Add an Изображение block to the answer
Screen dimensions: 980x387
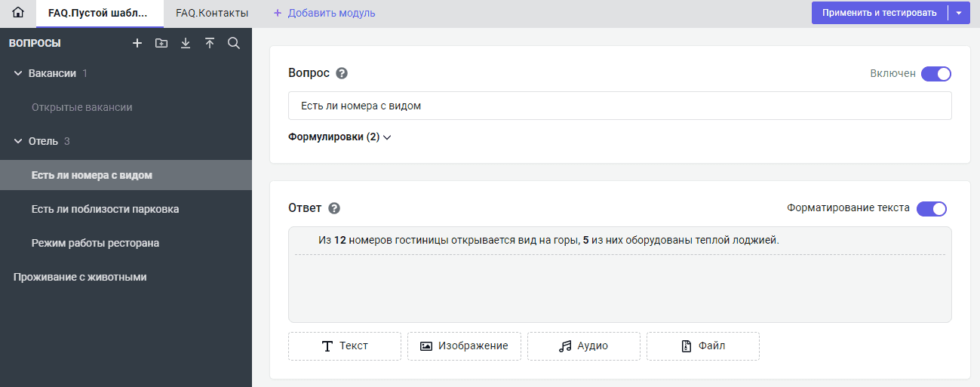point(464,346)
